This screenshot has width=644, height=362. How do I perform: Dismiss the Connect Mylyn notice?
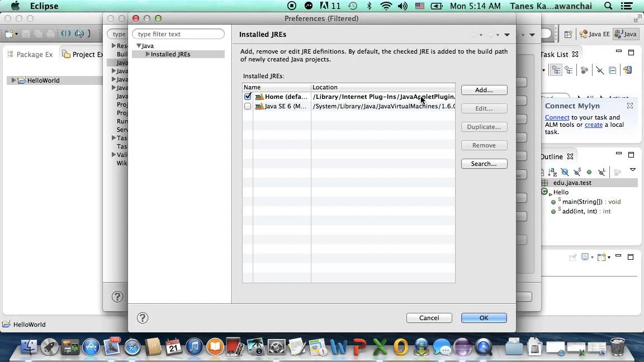pos(629,106)
